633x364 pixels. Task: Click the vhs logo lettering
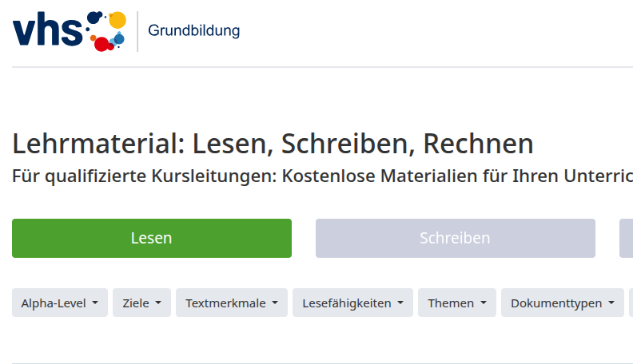46,30
